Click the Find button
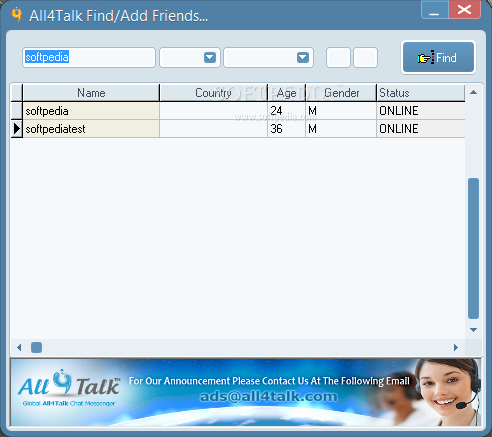This screenshot has width=492, height=437. [x=438, y=57]
